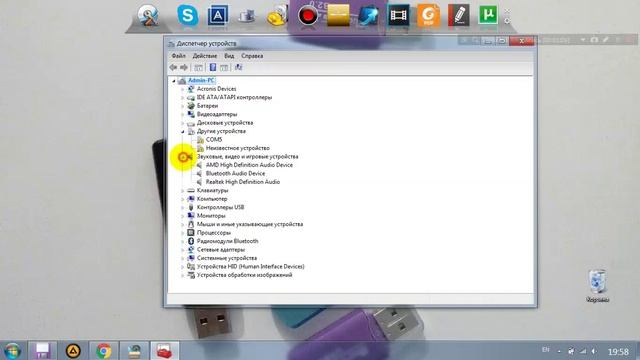Viewport: 640px width, 360px height.
Task: Expand IDE ATA/ATAPI контроллеры category
Action: [x=182, y=98]
